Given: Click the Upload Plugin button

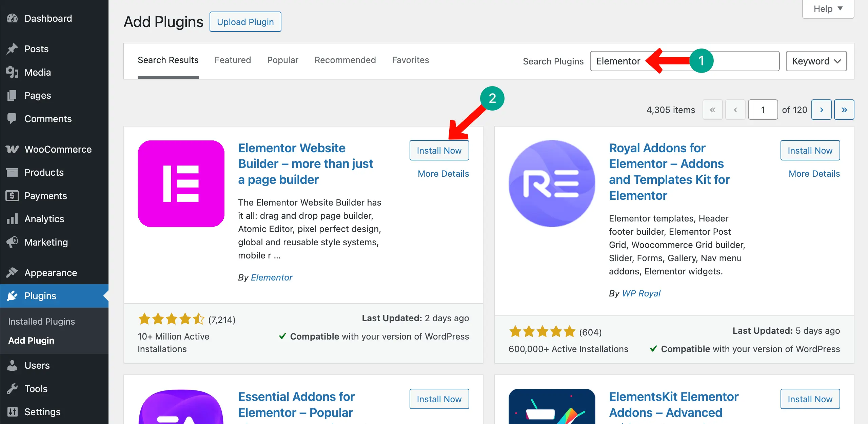Looking at the screenshot, I should [x=245, y=22].
